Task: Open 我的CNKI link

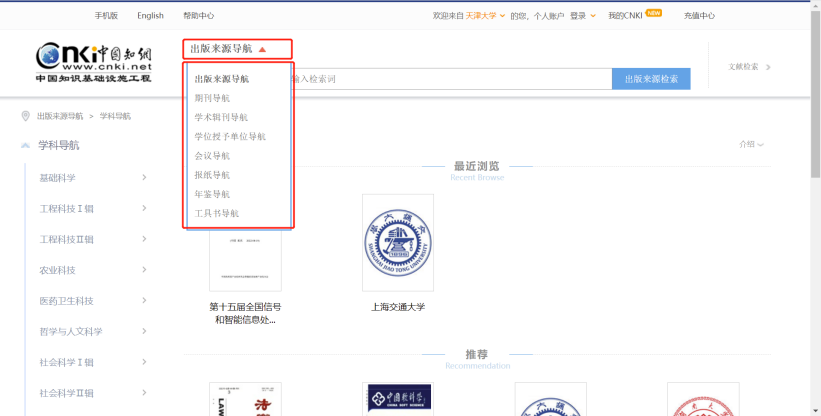Action: [x=625, y=16]
